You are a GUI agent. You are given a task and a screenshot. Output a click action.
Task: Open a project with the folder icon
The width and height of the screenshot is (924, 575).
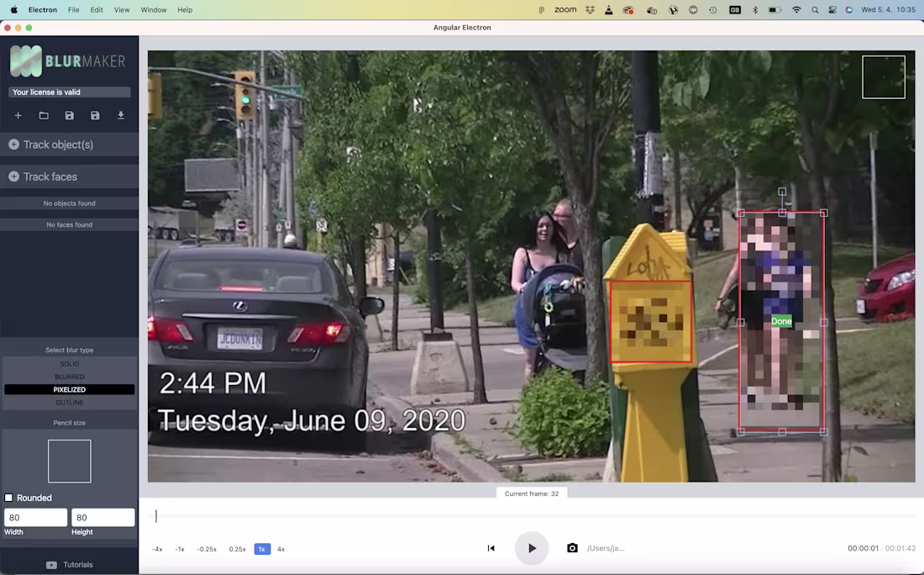tap(44, 116)
